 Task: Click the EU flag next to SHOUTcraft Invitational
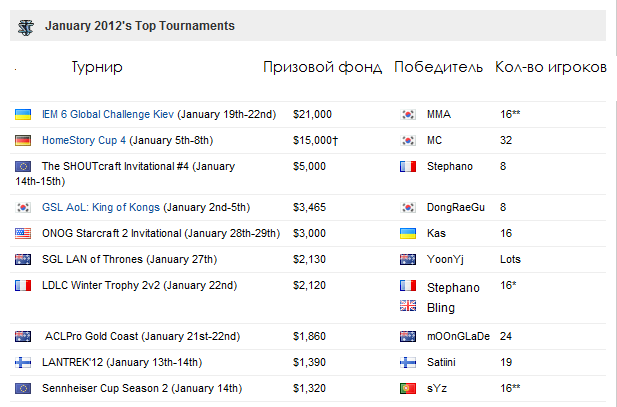coord(23,166)
